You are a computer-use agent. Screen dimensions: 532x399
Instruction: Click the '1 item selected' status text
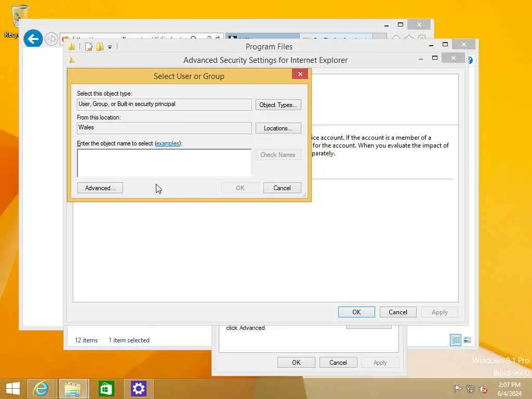point(129,340)
